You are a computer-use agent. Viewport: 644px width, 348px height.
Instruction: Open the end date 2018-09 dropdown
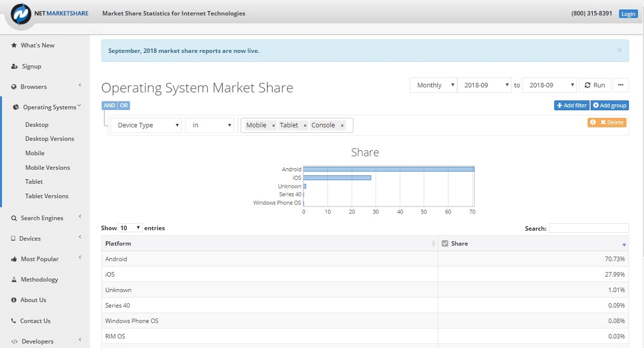550,85
